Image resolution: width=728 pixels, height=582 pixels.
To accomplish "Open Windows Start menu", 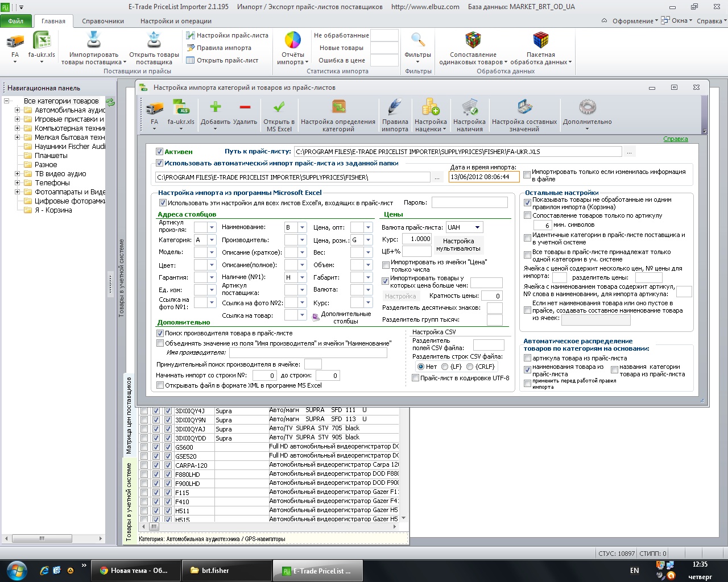I will 17,570.
